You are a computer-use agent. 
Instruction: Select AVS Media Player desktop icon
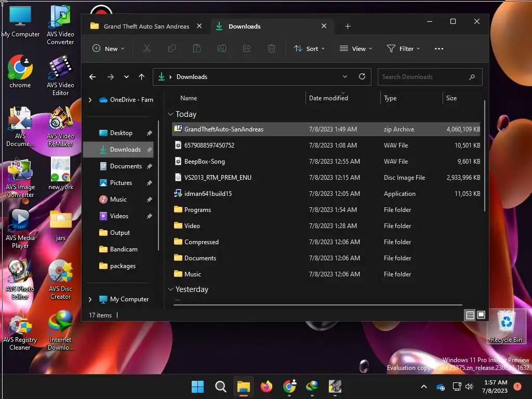click(x=20, y=229)
